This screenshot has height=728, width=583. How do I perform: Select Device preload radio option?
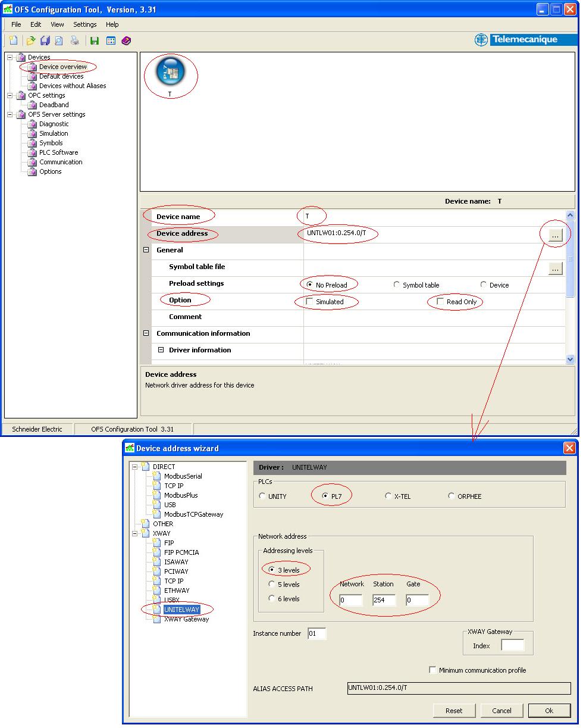(x=484, y=285)
